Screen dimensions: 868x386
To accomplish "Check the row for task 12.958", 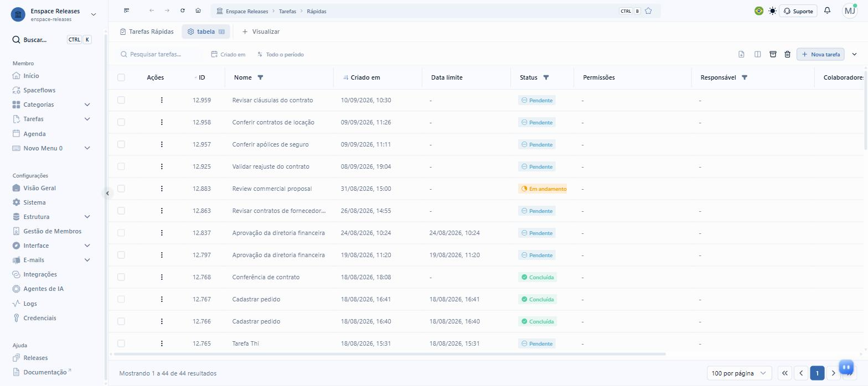I will pos(121,122).
